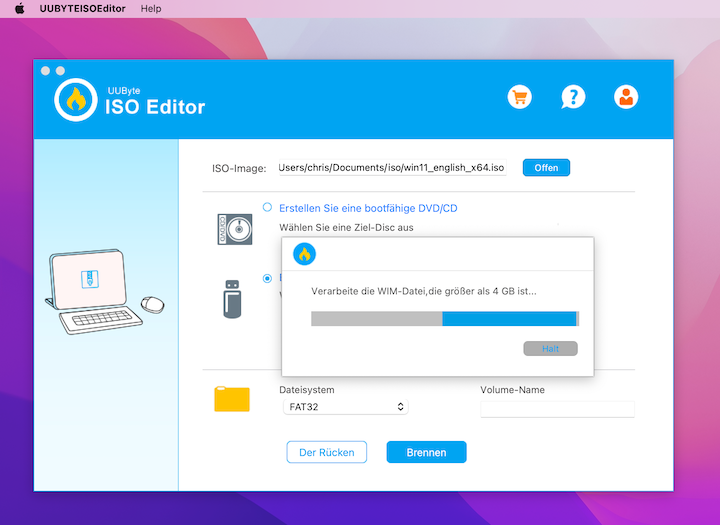
Task: Click 'Wählen Sie eine Ziel-Disc aus' text
Action: point(346,227)
